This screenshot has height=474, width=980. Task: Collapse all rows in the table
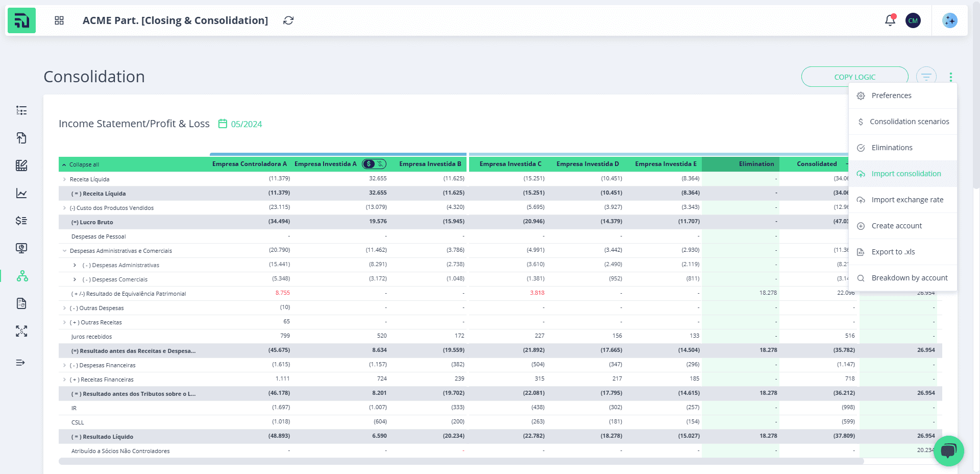[81, 164]
